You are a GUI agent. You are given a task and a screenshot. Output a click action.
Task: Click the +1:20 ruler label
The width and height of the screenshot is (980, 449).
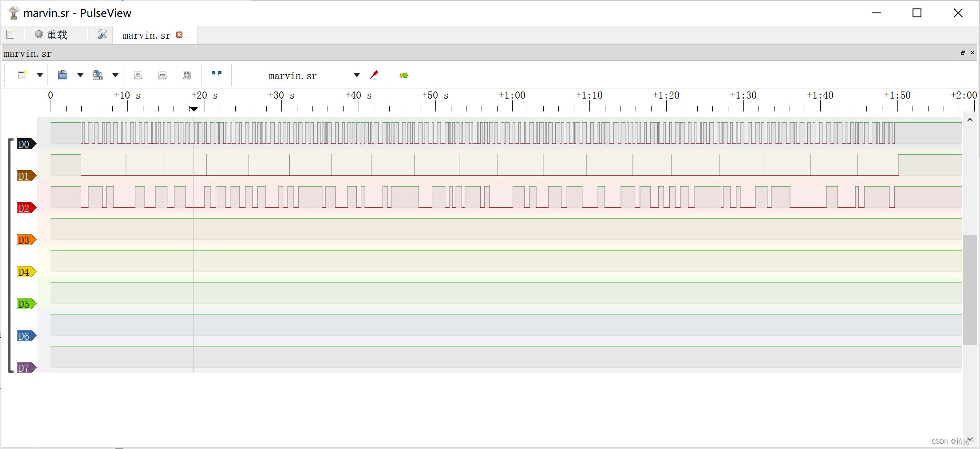666,95
